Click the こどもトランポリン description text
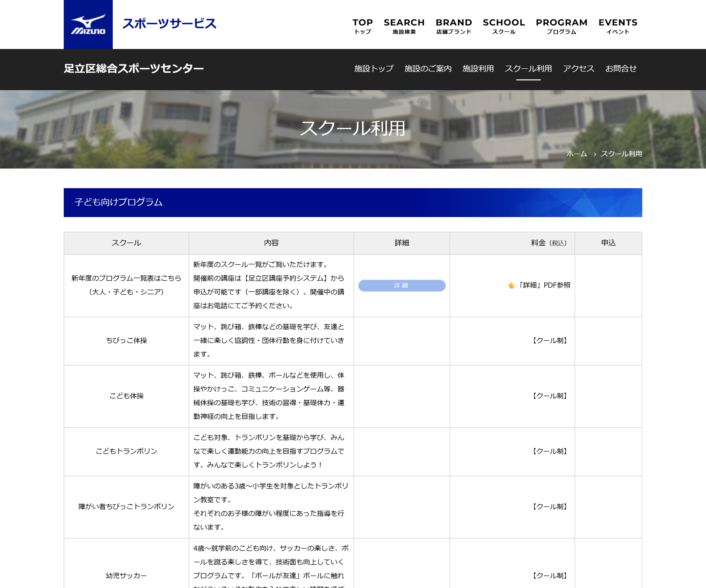706x588 pixels. click(x=269, y=451)
